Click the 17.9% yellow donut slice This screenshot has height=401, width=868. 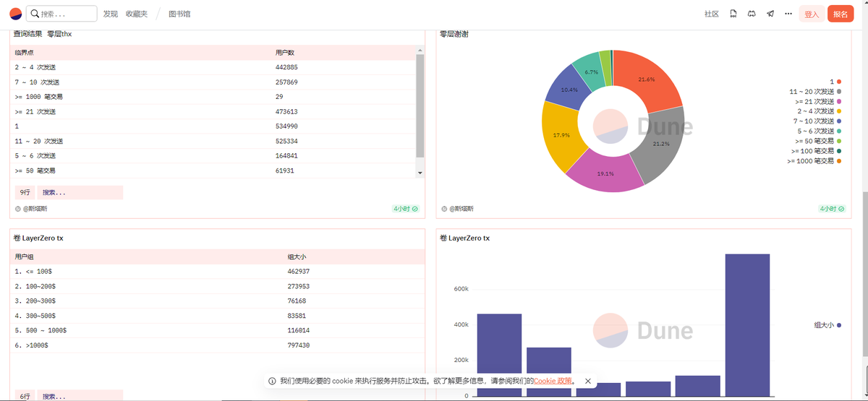click(561, 134)
